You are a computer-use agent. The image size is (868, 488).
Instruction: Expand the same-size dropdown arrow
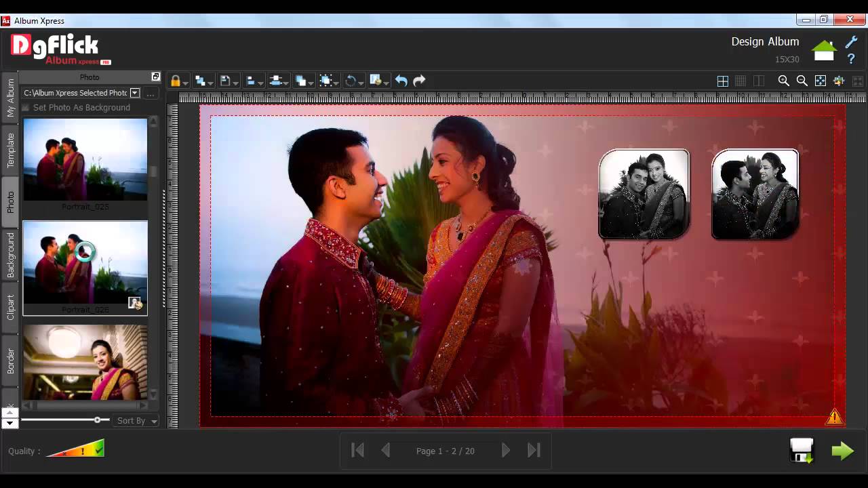tap(311, 83)
